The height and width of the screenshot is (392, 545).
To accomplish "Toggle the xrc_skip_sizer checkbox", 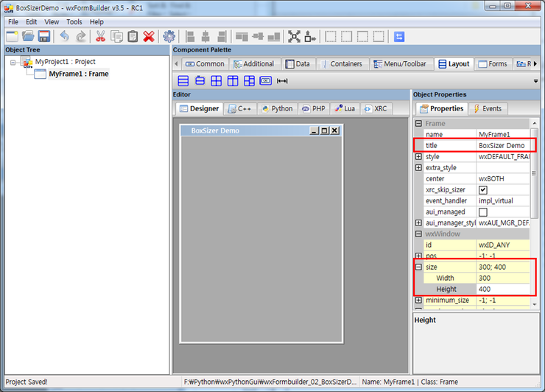I will (x=483, y=189).
